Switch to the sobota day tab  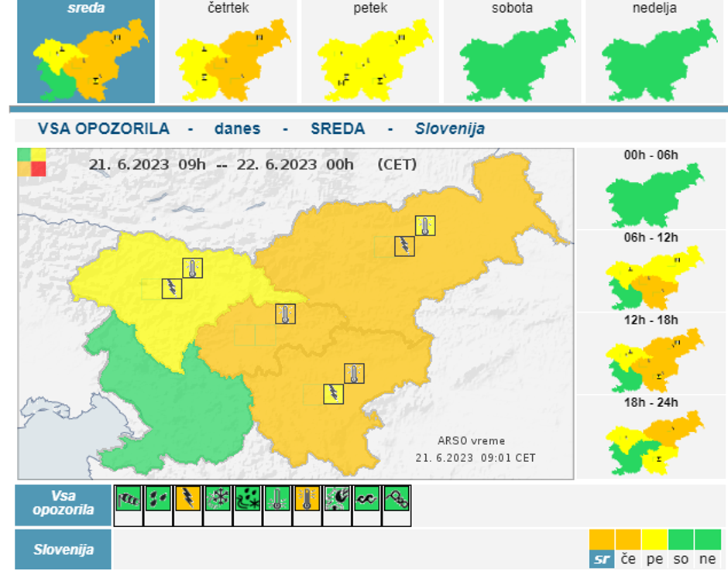pyautogui.click(x=513, y=52)
